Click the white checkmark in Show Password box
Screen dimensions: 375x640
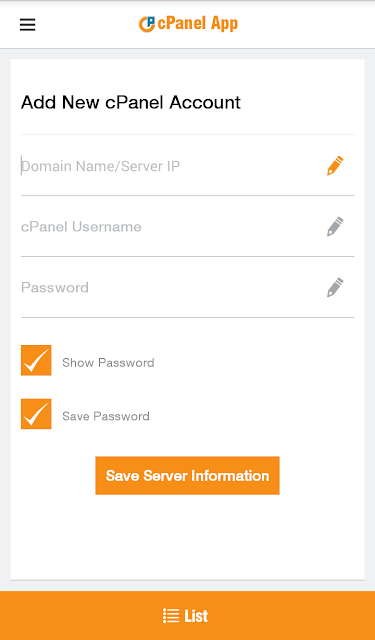tap(36, 360)
